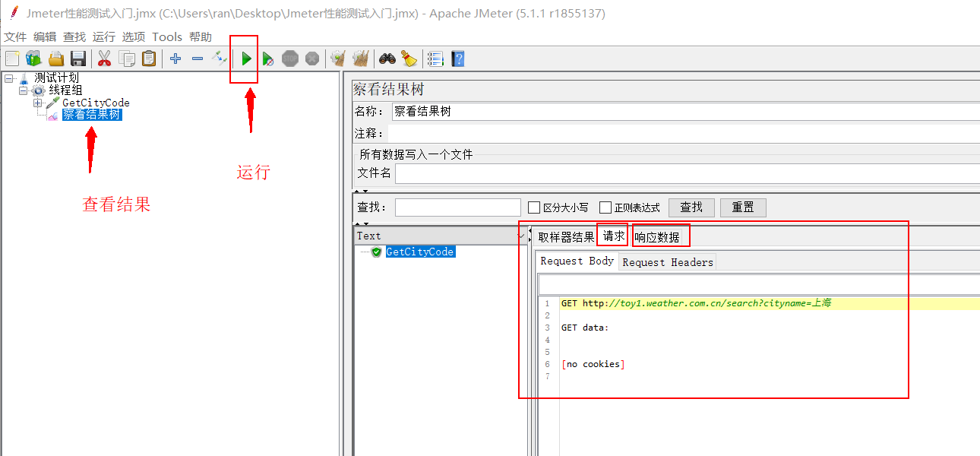Image resolution: width=980 pixels, height=456 pixels.
Task: Select 测试计划 in the tree
Action: [x=56, y=78]
